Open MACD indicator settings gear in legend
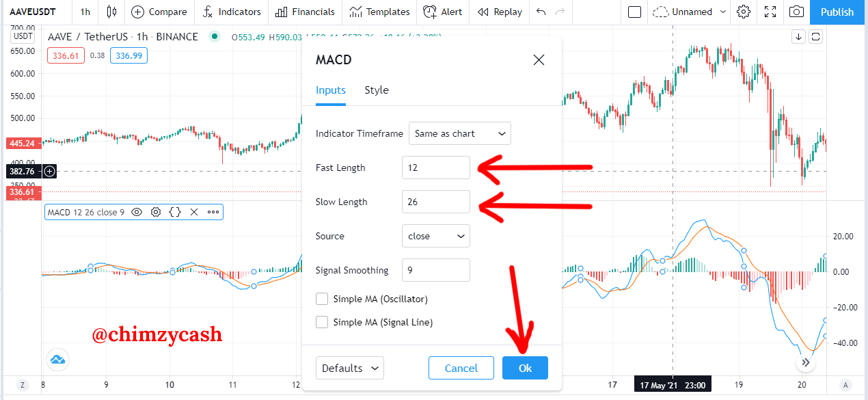The width and height of the screenshot is (868, 400). click(156, 212)
